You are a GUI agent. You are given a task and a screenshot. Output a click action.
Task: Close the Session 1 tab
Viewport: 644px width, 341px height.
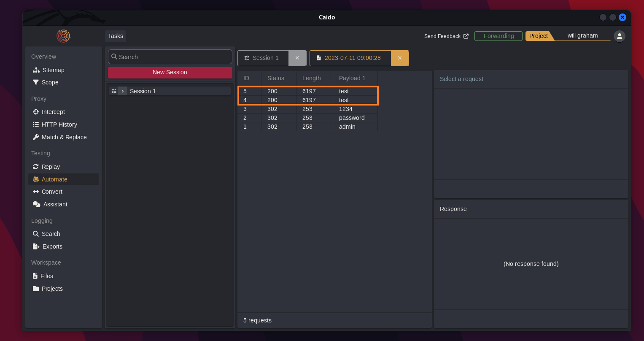(297, 58)
